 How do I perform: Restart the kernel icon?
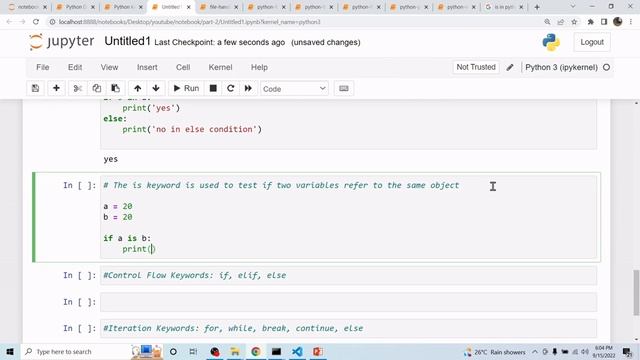231,89
